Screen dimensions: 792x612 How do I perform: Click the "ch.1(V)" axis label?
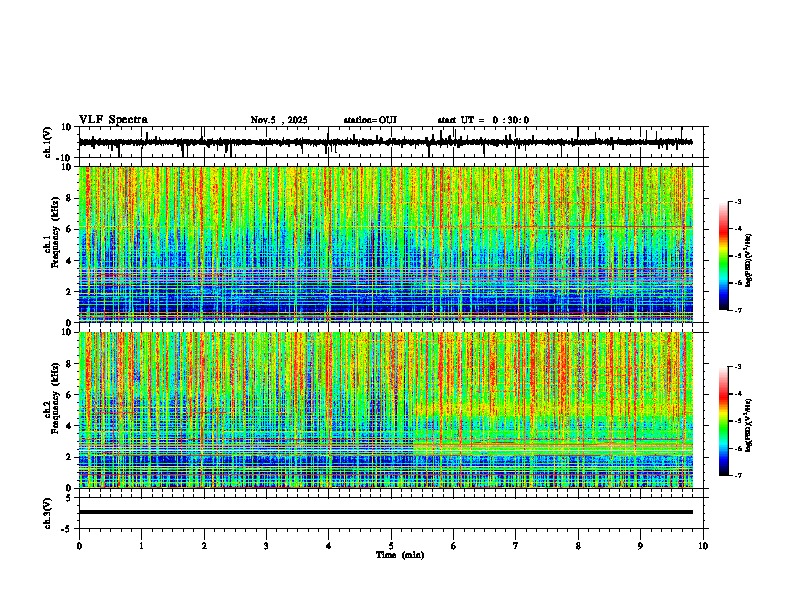[47, 142]
